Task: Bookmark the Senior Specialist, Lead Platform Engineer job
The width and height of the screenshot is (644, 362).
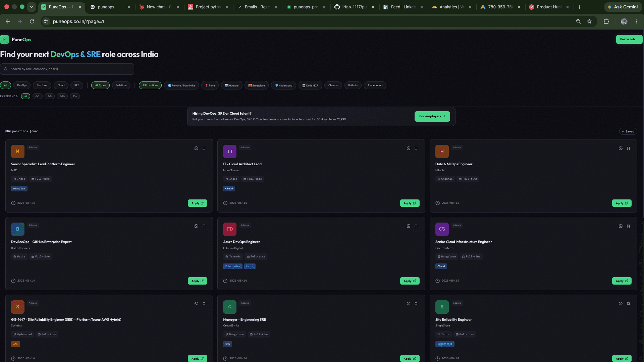Action: (204, 148)
